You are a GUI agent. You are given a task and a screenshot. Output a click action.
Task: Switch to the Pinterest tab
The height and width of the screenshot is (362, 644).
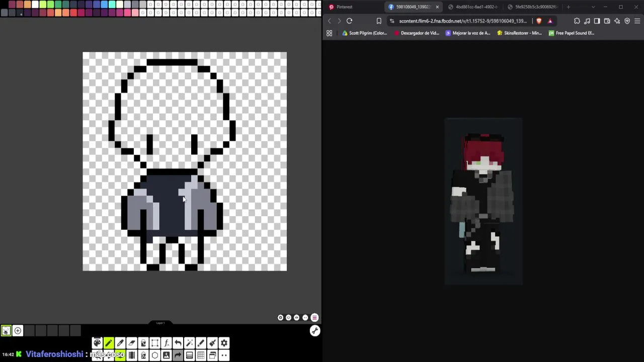(352, 7)
